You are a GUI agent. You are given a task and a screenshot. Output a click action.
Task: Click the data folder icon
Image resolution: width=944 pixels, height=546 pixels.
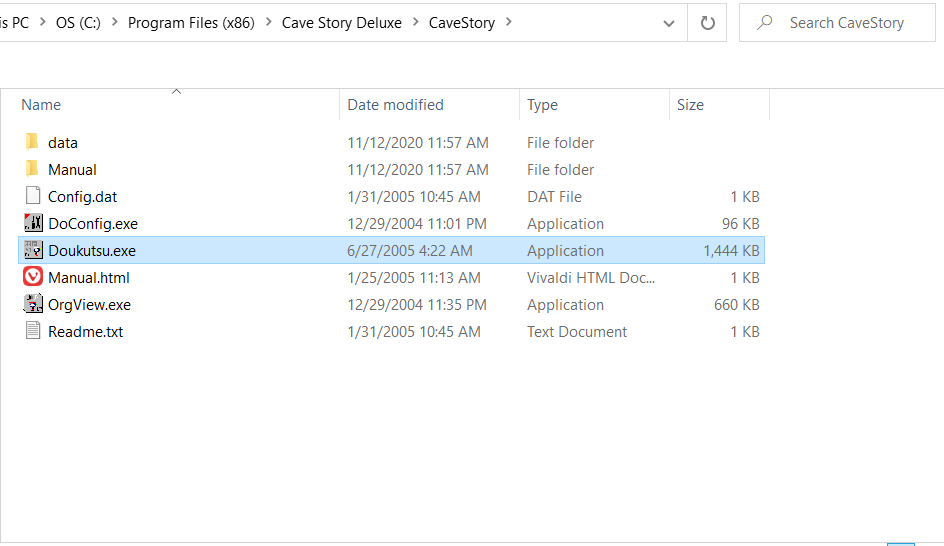(32, 142)
